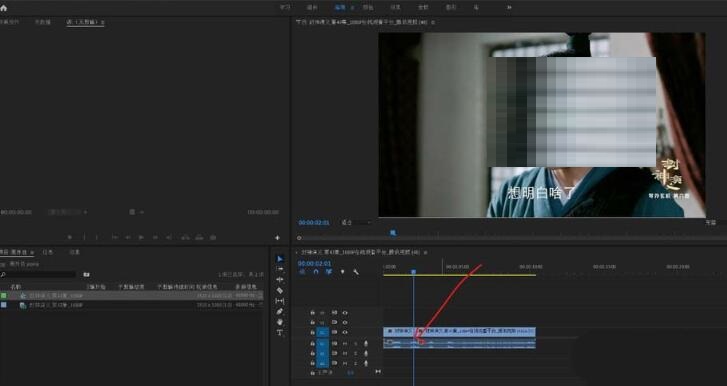Click the Home icon at top-left
This screenshot has width=727, height=386.
point(3,7)
